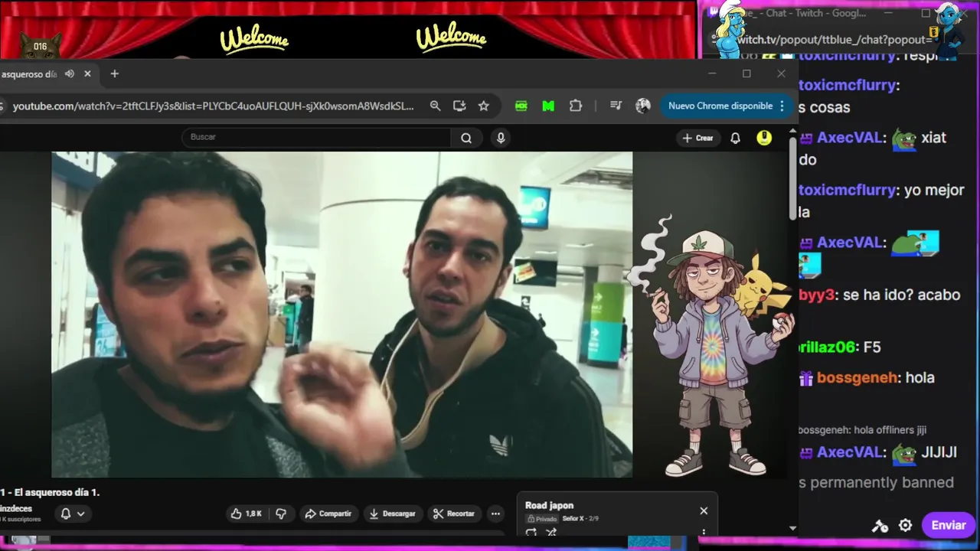Click the video player showing two men

click(341, 314)
